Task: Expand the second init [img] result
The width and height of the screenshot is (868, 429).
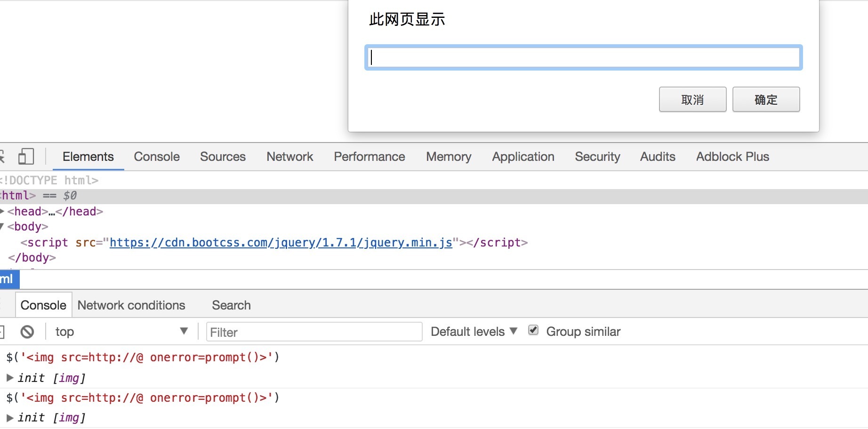Action: 10,417
